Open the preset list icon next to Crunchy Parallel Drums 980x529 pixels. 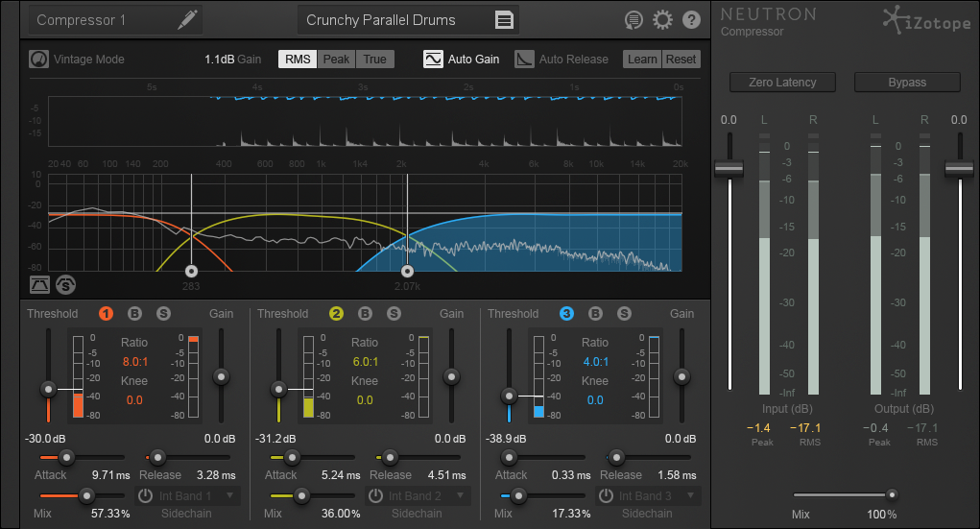click(x=504, y=20)
